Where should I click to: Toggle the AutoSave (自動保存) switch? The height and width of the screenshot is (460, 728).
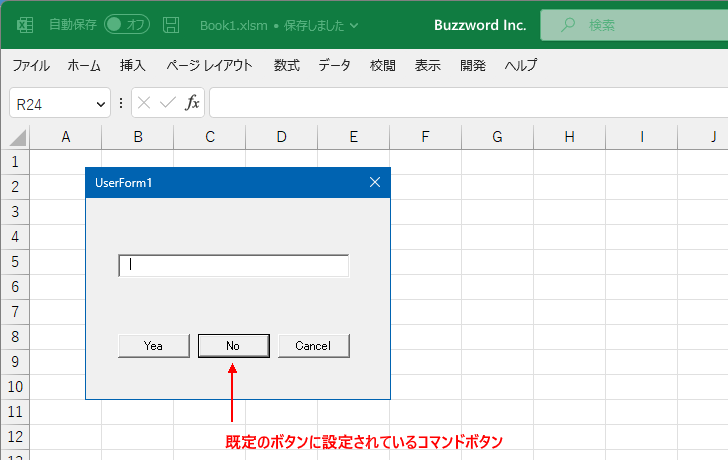[127, 25]
